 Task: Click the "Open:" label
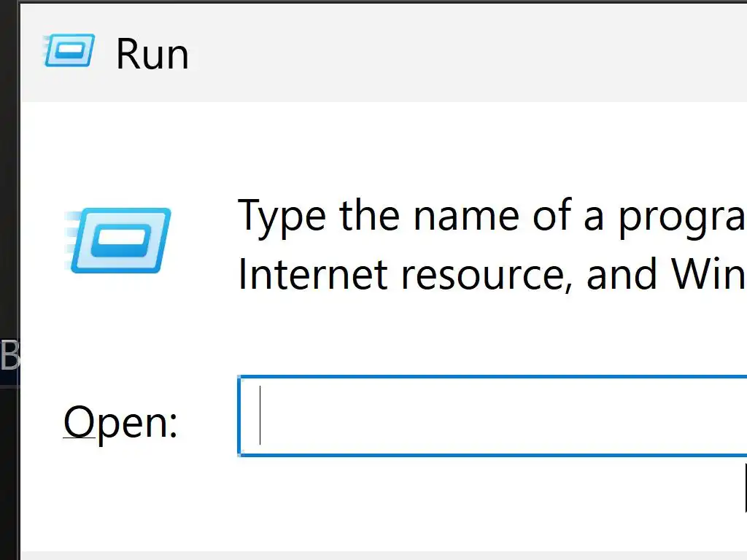pyautogui.click(x=120, y=422)
